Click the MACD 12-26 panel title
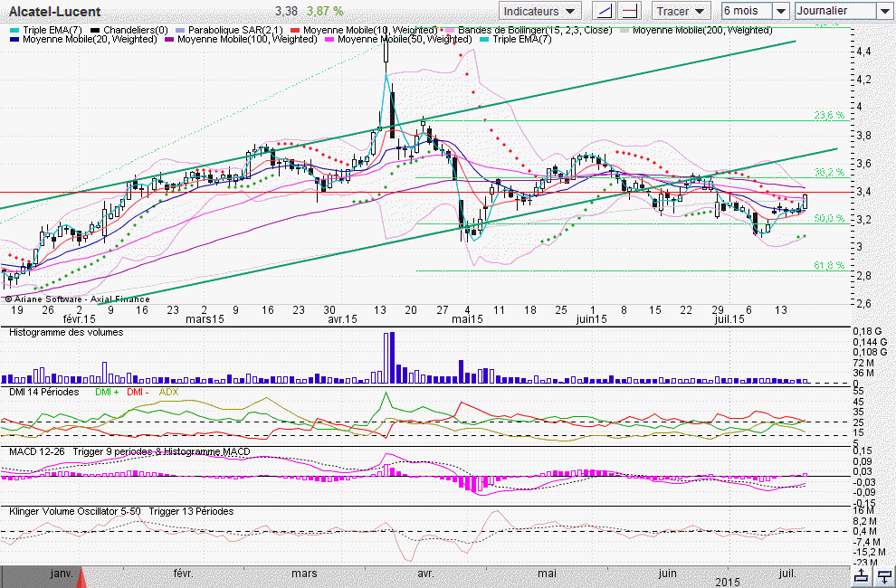896x588 pixels. 36,451
